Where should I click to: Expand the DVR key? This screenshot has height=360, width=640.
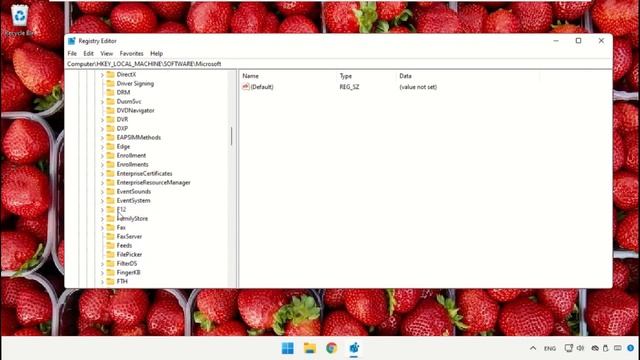102,120
